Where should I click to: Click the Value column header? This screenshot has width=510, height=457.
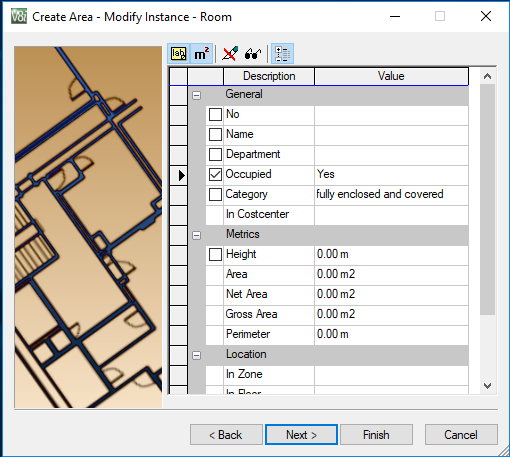pos(391,76)
